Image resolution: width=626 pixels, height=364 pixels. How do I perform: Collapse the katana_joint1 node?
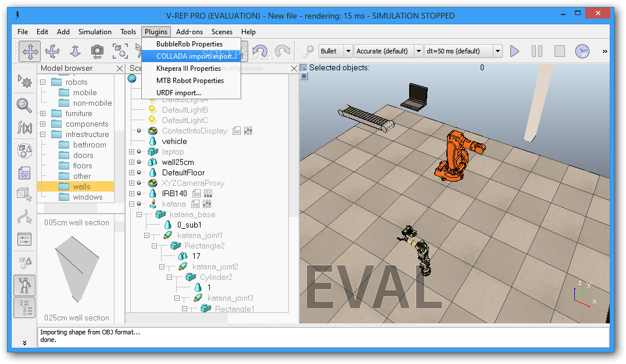[x=147, y=235]
